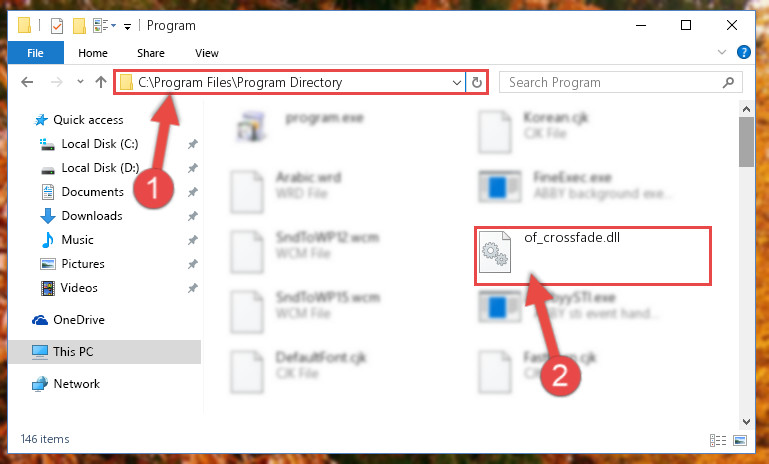Click the search magnifier icon
The height and width of the screenshot is (464, 769).
click(728, 82)
